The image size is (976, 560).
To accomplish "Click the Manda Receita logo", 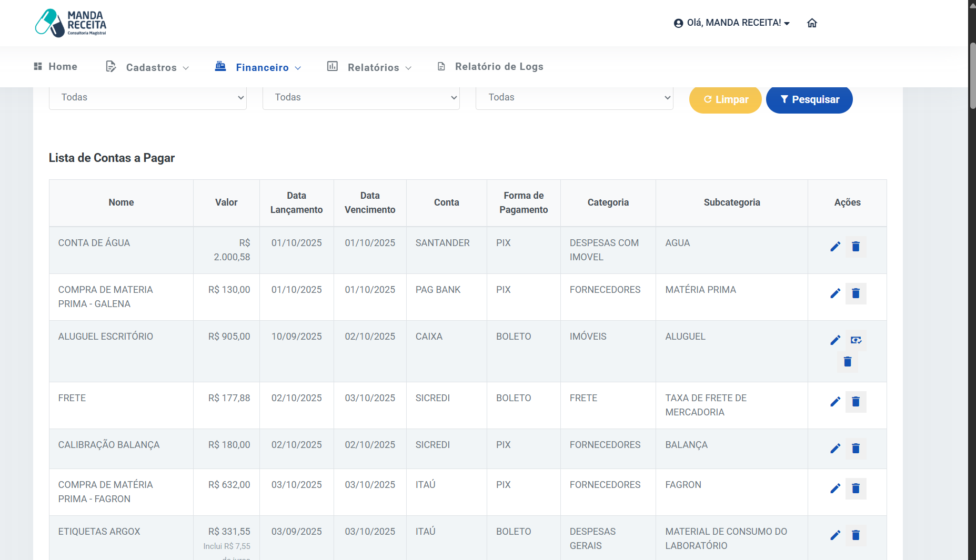I will click(71, 23).
